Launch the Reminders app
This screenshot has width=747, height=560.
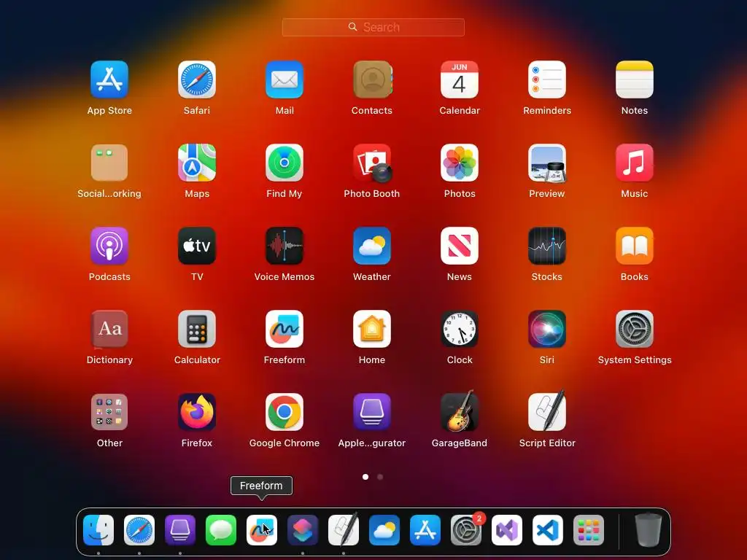pyautogui.click(x=547, y=79)
